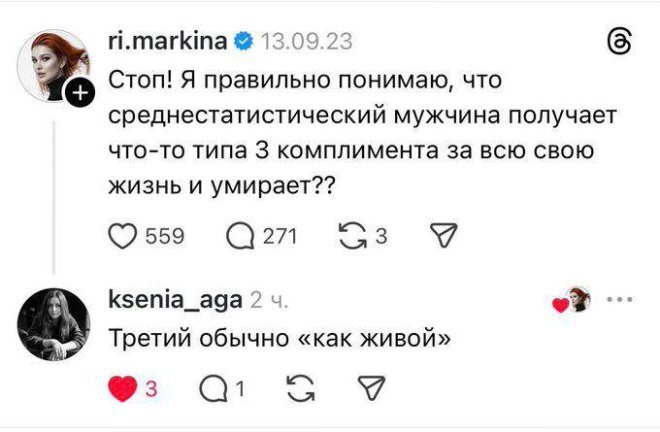Viewport: 660px width, 432px height.
Task: Click the blue verified badge next to ri.markina
Action: click(242, 41)
